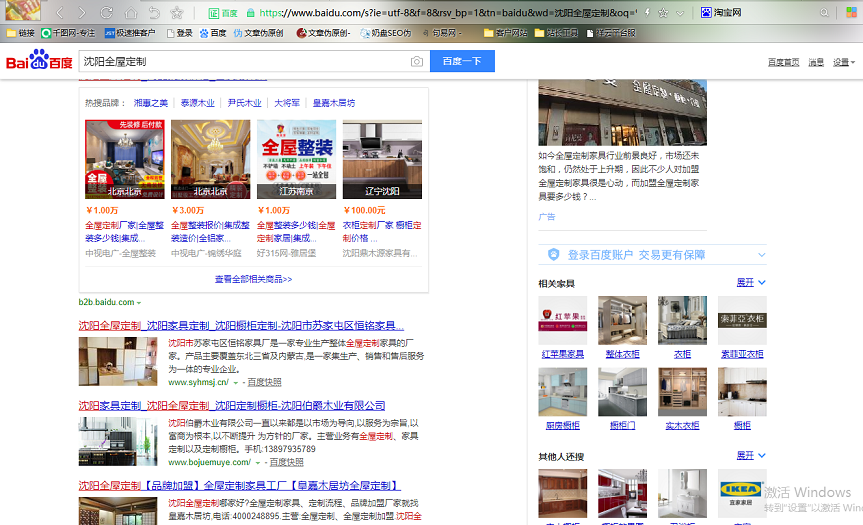Expand 其他人还搜 section with 展开
Image resolution: width=863 pixels, height=525 pixels.
click(x=751, y=455)
